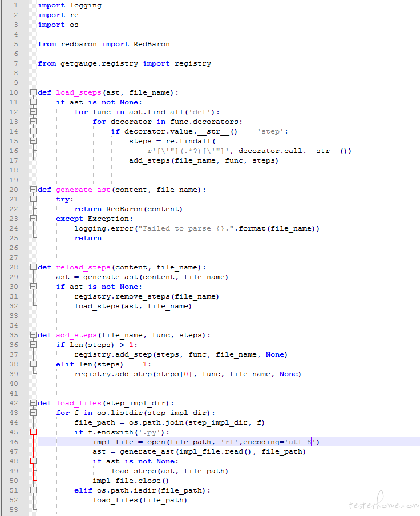Click line number 46 in the margin
This screenshot has width=420, height=516.
tap(14, 442)
